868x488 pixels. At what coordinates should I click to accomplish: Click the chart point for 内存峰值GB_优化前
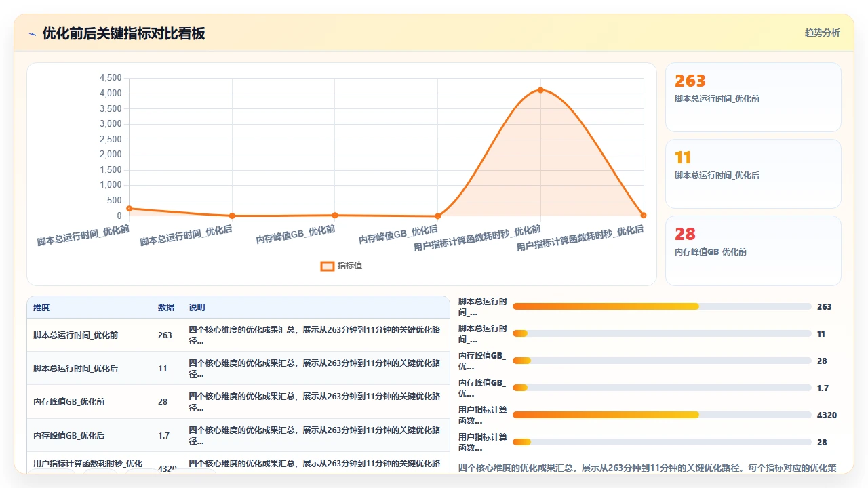click(x=334, y=216)
